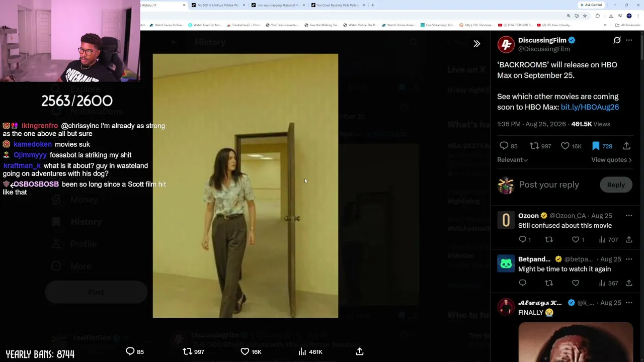Close the History / X tab
Screen dimensions: 644x362
click(x=184, y=5)
